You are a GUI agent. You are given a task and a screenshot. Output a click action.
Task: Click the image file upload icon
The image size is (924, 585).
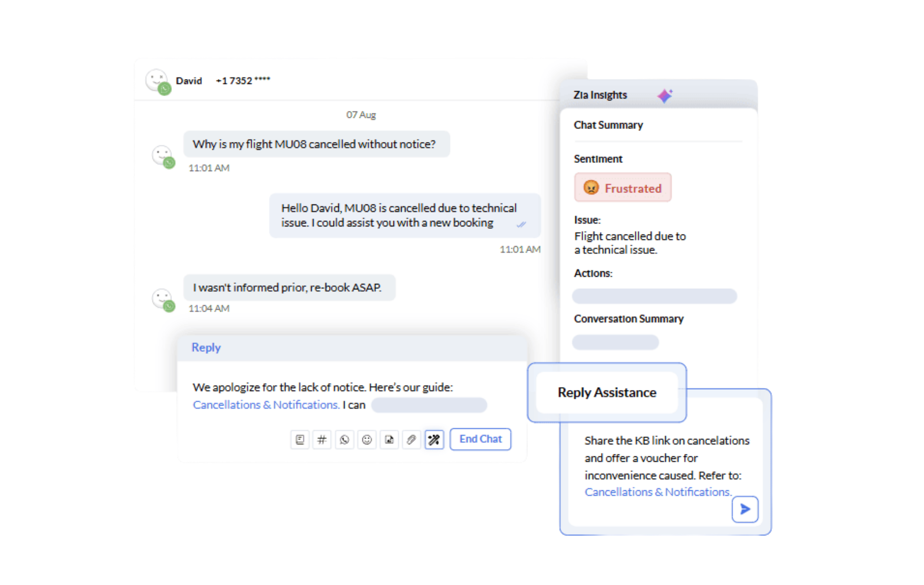click(x=389, y=440)
